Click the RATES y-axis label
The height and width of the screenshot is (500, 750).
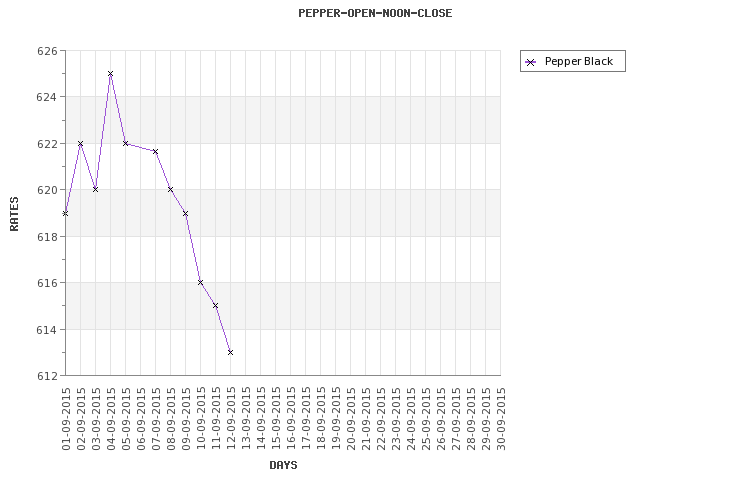[x=14, y=213]
